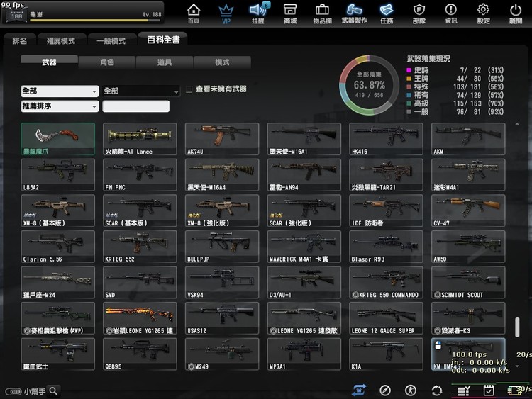Image resolution: width=532 pixels, height=399 pixels.
Task: Open the 提醒 notification speaker icon
Action: click(258, 13)
